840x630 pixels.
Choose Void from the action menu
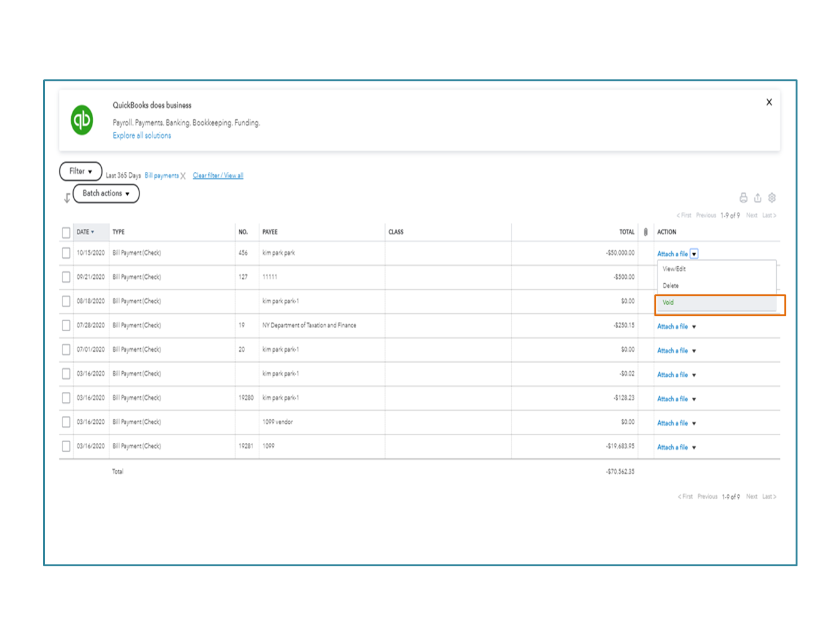pos(669,302)
